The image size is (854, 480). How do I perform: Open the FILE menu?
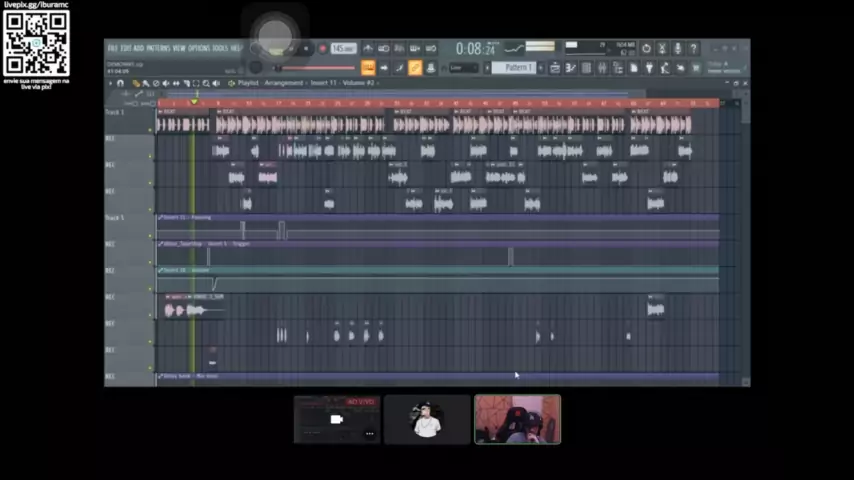pyautogui.click(x=113, y=48)
